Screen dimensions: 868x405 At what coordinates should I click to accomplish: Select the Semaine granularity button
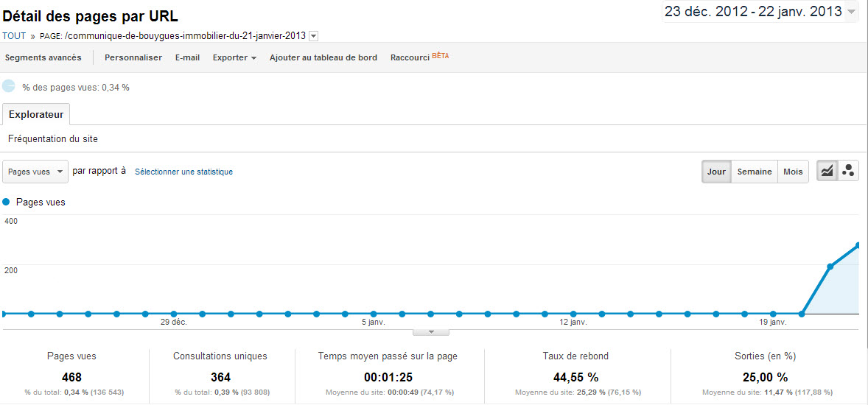coord(754,172)
